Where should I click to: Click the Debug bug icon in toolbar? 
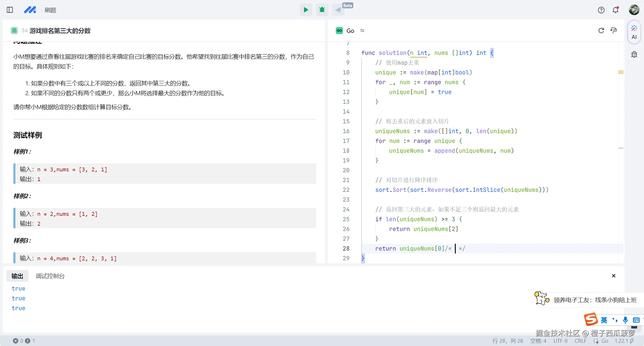322,10
